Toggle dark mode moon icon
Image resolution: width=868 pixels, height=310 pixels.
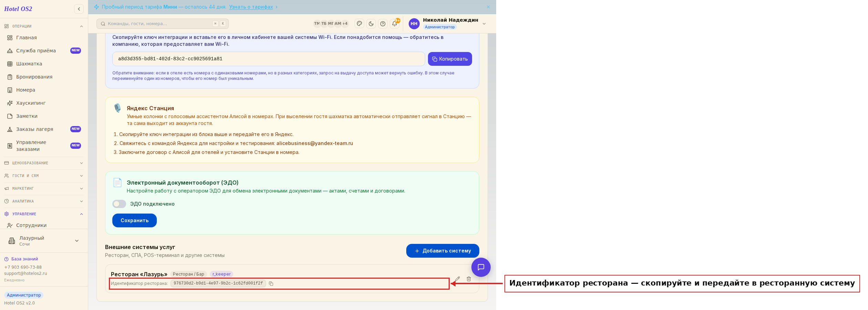tap(371, 24)
